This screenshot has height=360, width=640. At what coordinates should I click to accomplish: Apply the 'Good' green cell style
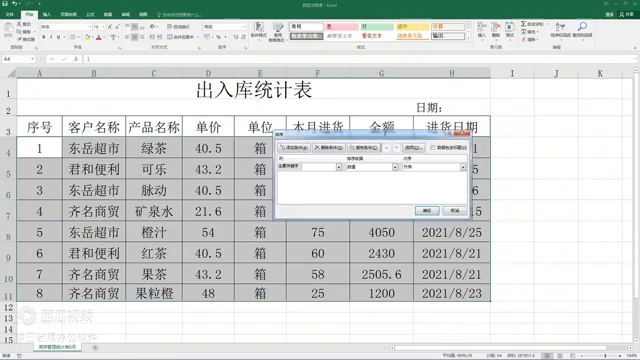click(377, 27)
